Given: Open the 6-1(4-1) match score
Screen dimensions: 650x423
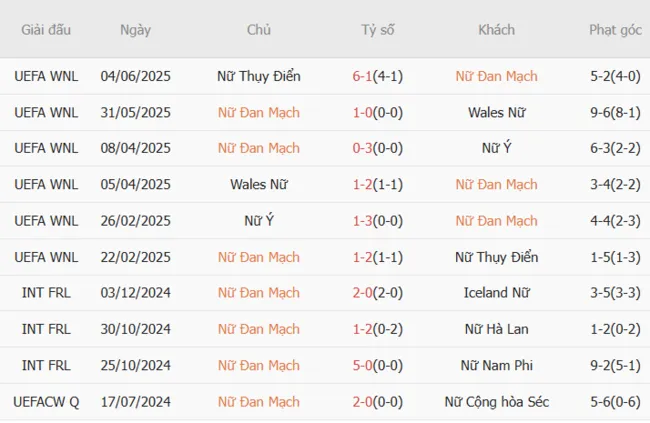Looking at the screenshot, I should (x=378, y=76).
